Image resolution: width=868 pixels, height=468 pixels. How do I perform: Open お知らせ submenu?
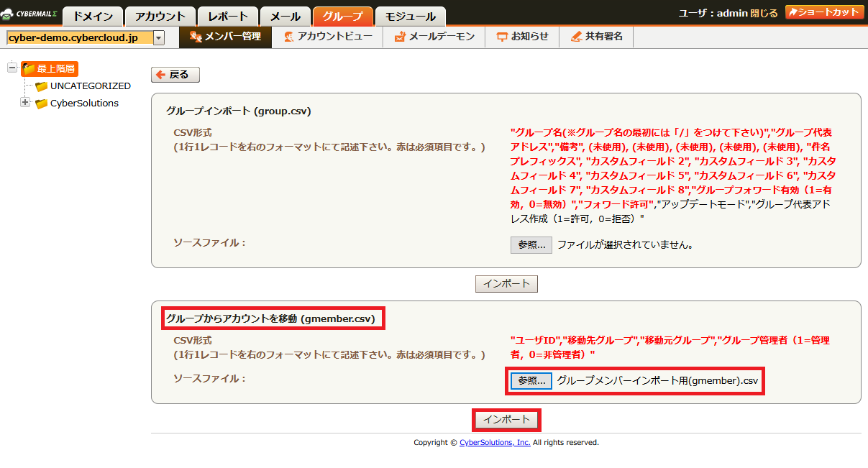522,37
